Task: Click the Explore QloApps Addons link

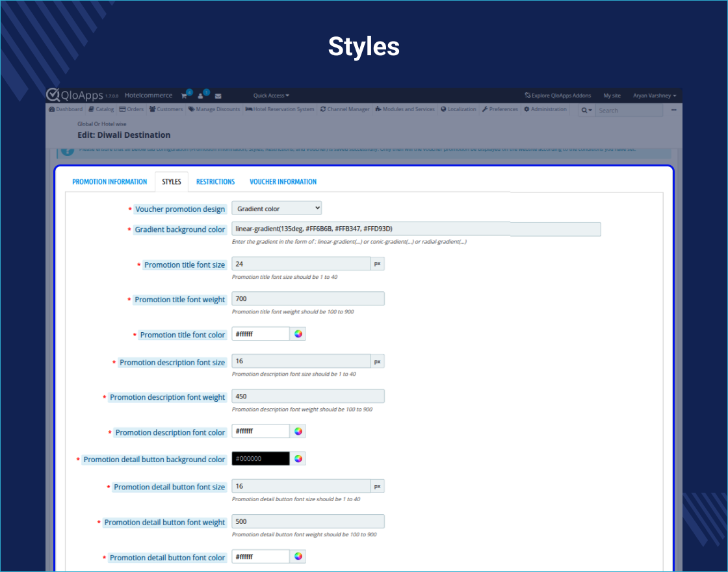Action: tap(558, 96)
